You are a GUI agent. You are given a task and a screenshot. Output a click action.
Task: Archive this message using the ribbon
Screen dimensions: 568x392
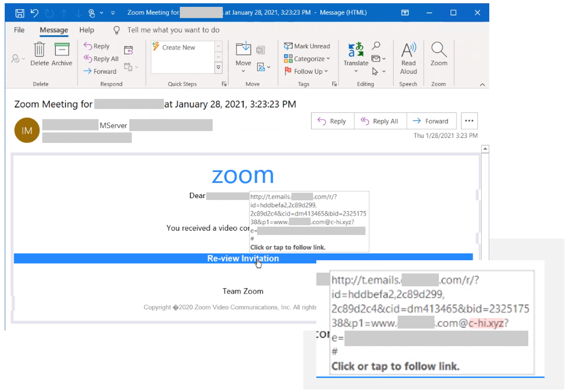[x=62, y=50]
